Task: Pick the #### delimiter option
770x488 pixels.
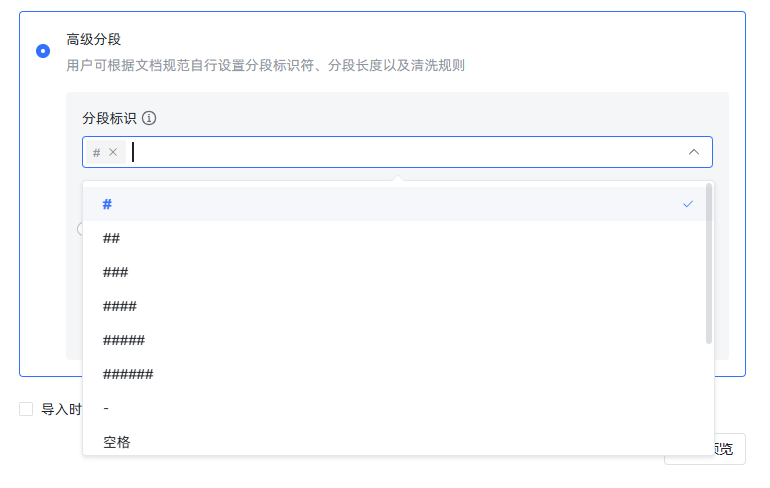Action: tap(120, 306)
